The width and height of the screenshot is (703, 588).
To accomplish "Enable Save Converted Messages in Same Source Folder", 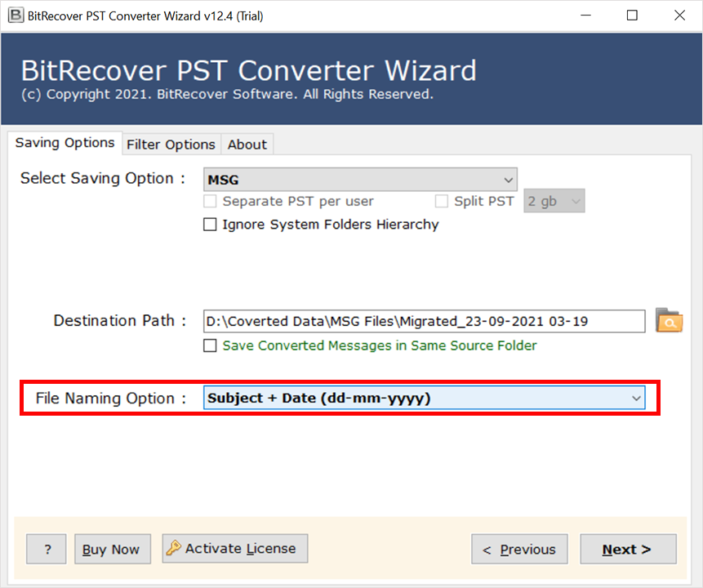I will point(210,345).
